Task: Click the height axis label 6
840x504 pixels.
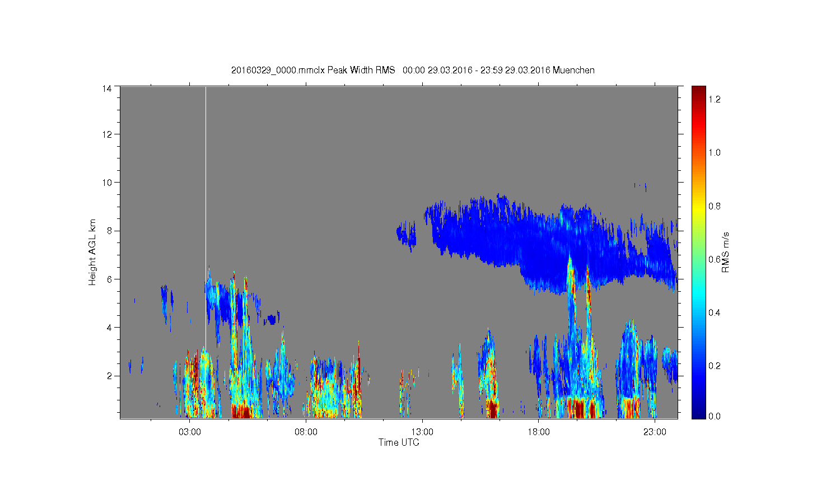Action: (x=110, y=279)
